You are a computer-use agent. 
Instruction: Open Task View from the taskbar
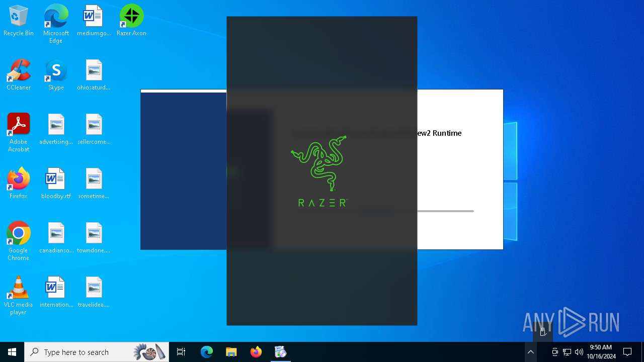[181, 352]
